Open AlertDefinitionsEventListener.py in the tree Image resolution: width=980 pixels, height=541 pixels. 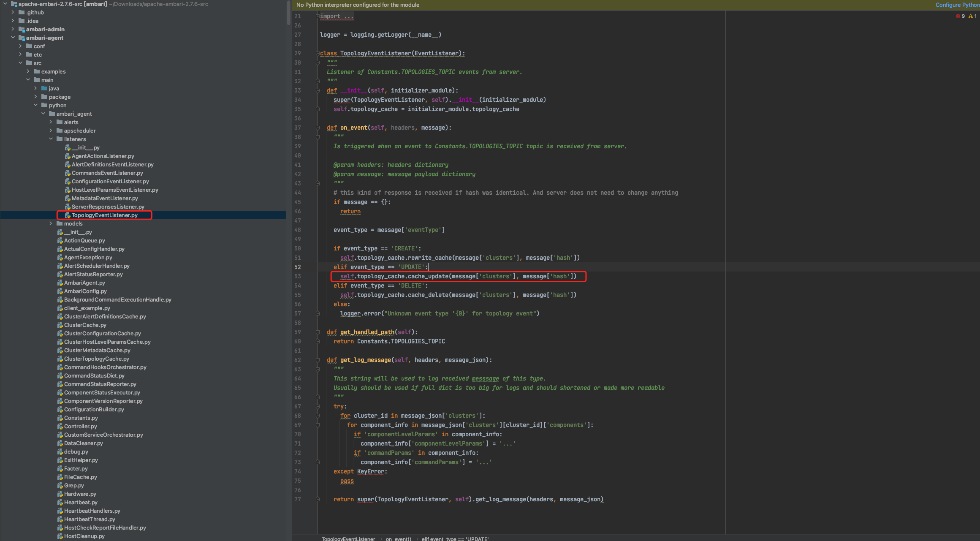click(112, 165)
